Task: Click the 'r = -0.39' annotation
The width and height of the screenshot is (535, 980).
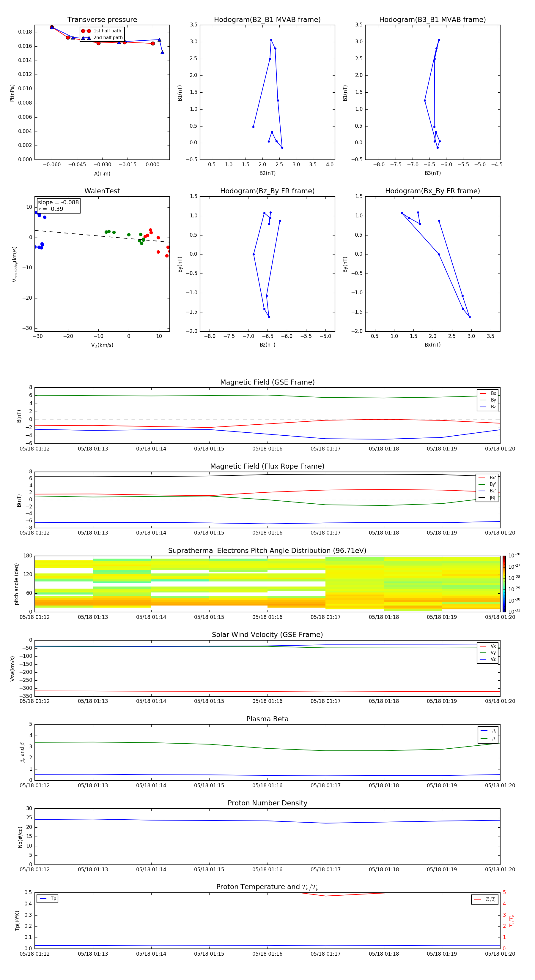Action: coord(51,209)
